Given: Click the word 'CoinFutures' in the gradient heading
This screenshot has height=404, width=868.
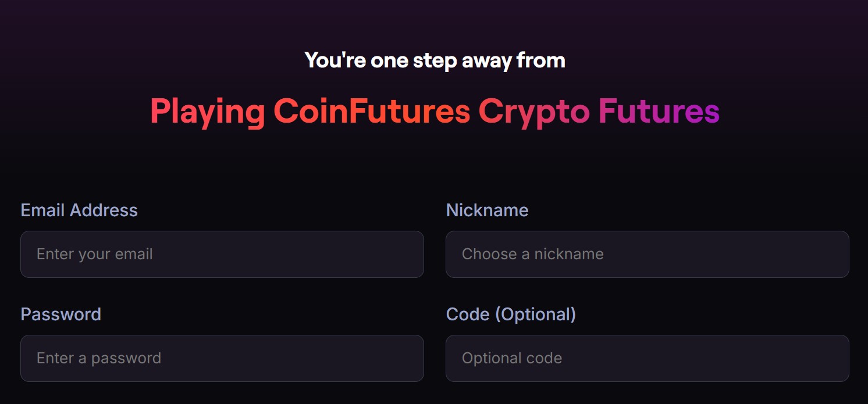Looking at the screenshot, I should (371, 110).
